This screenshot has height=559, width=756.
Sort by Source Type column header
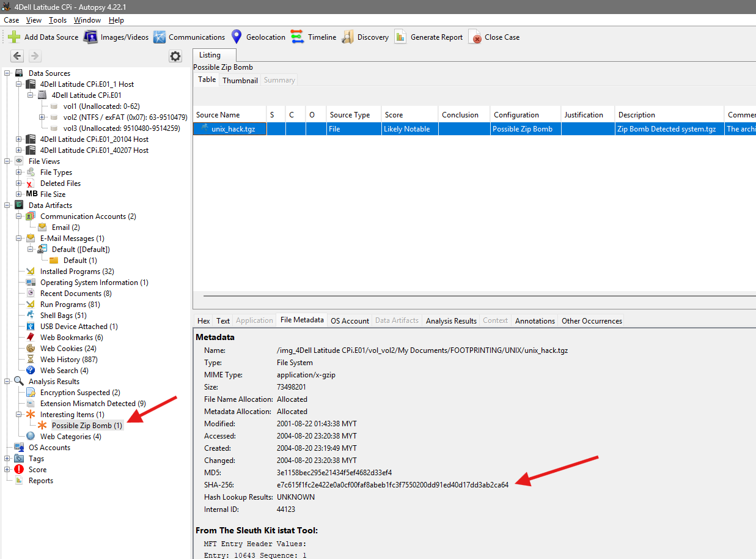354,114
